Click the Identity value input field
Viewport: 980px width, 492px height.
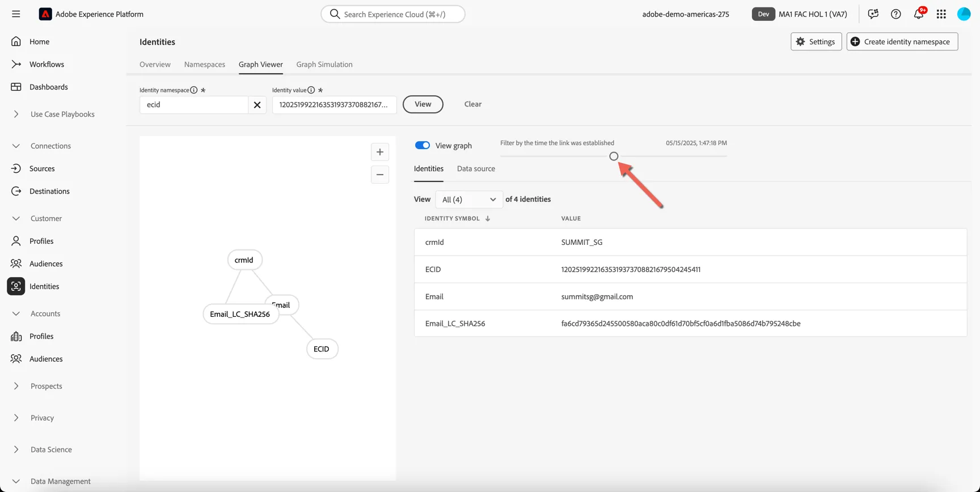pyautogui.click(x=335, y=105)
